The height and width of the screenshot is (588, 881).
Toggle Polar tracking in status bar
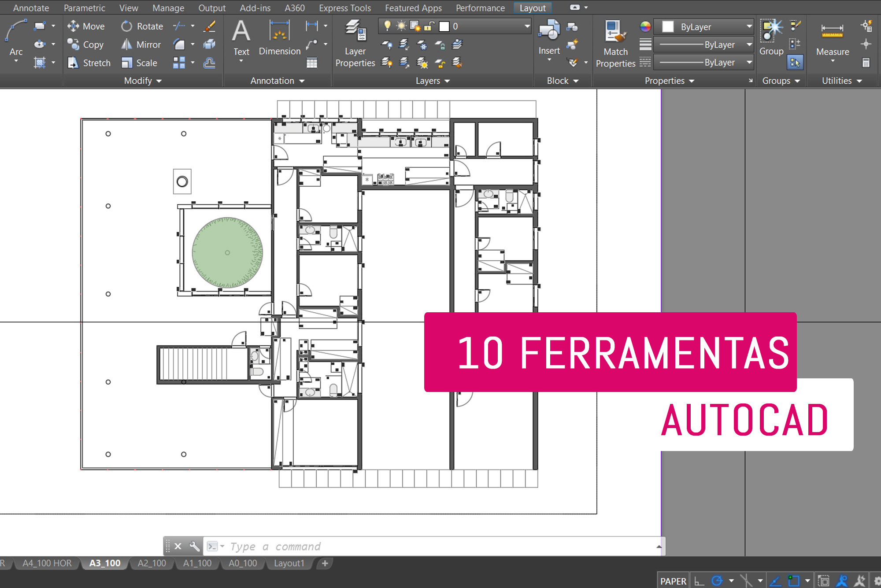[x=717, y=581]
